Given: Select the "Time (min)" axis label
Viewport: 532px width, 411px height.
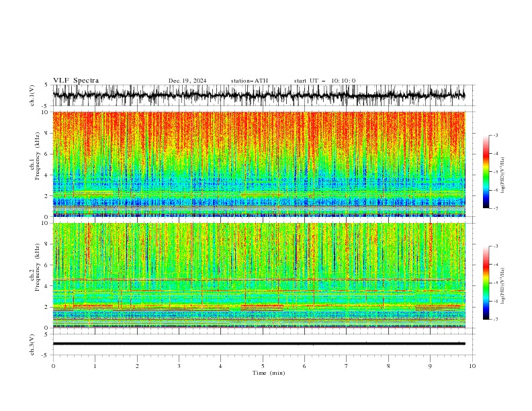Looking at the screenshot, I should click(269, 373).
